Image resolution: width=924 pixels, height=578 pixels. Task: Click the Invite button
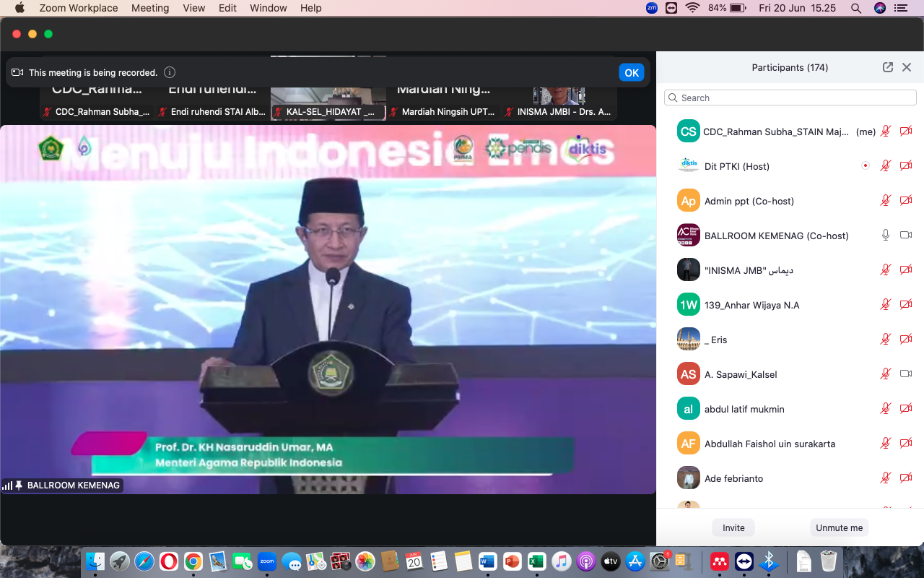click(x=733, y=527)
